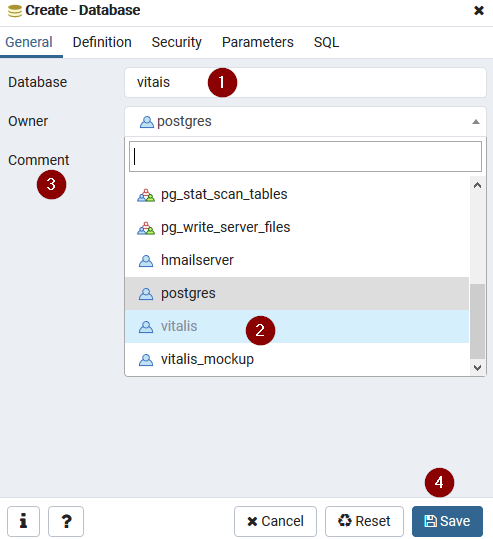Viewport: 493px width, 539px height.
Task: Switch to the Definition tab
Action: click(x=102, y=42)
